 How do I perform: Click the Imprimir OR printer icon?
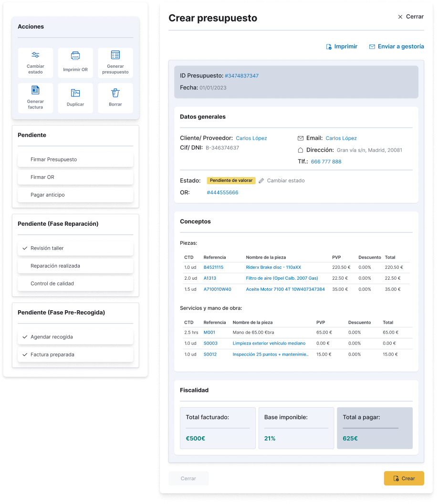pos(75,56)
